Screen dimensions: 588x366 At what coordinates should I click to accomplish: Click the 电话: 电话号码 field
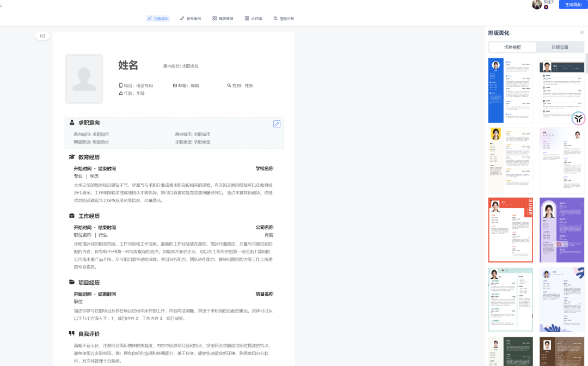[x=136, y=86]
